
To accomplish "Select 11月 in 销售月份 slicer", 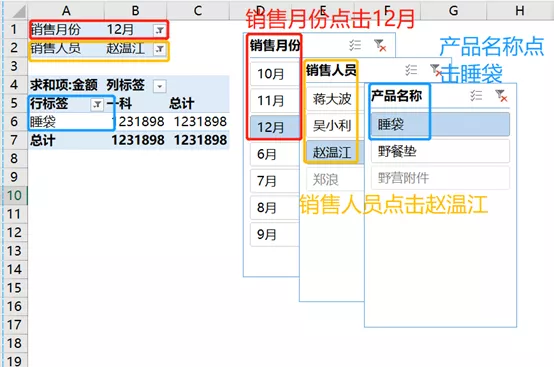I will point(275,101).
